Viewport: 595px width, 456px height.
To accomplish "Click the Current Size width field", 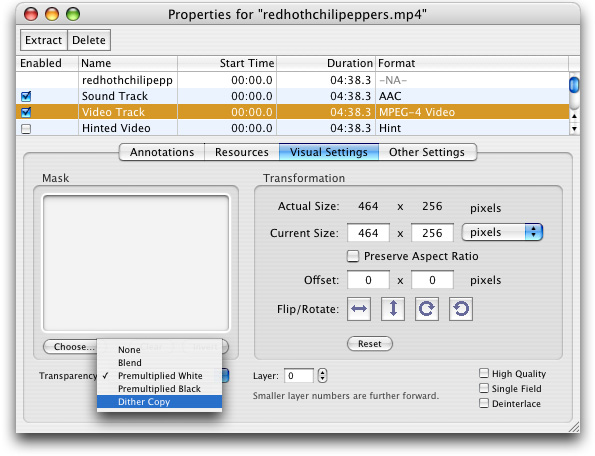I will 368,233.
